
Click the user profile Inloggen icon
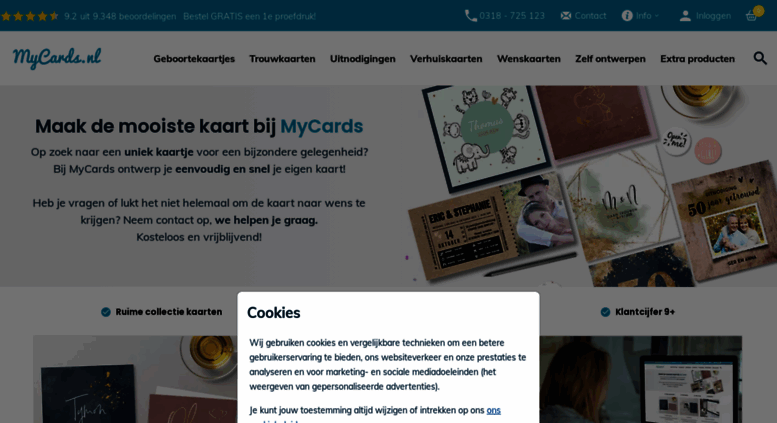[x=685, y=16]
